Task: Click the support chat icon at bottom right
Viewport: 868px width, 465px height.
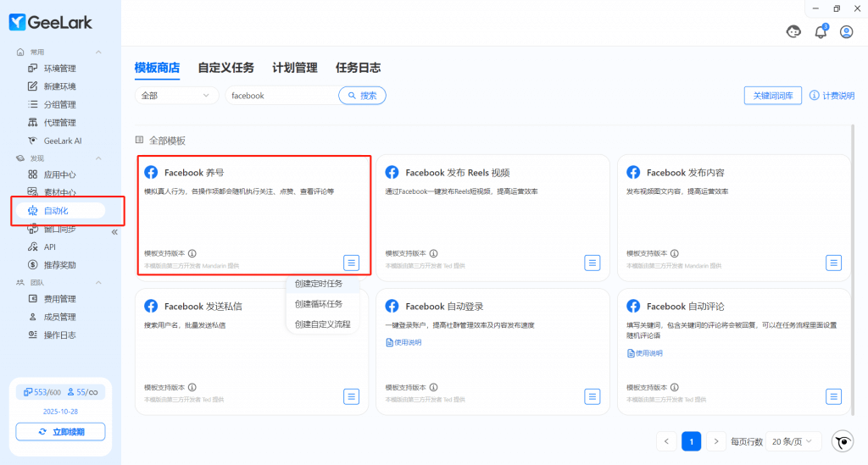Action: click(x=843, y=441)
